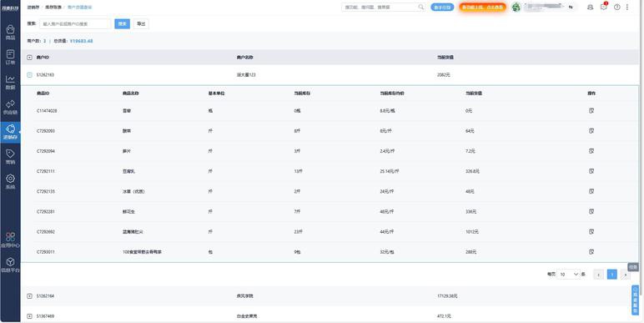644x323 pixels.
Task: Click the first breadcrumb item in the header
Action: click(x=33, y=7)
